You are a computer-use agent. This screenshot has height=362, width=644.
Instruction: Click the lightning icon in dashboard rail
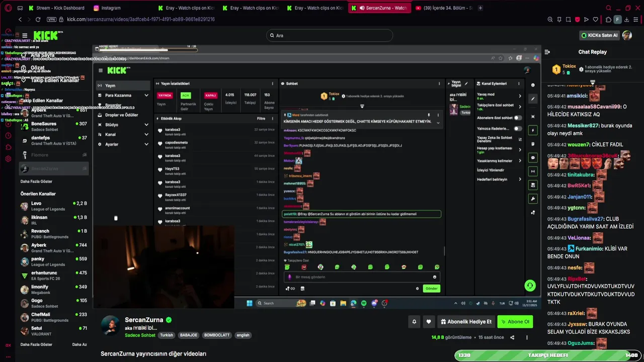[533, 130]
